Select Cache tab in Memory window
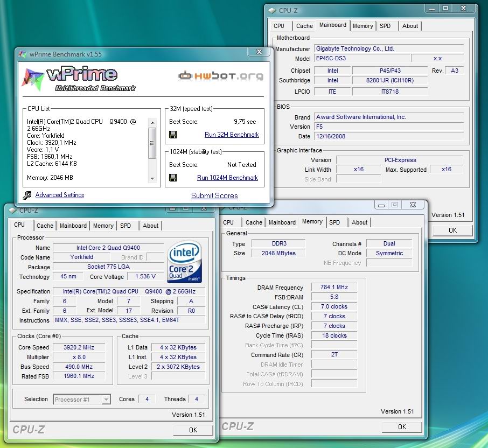 pos(254,222)
